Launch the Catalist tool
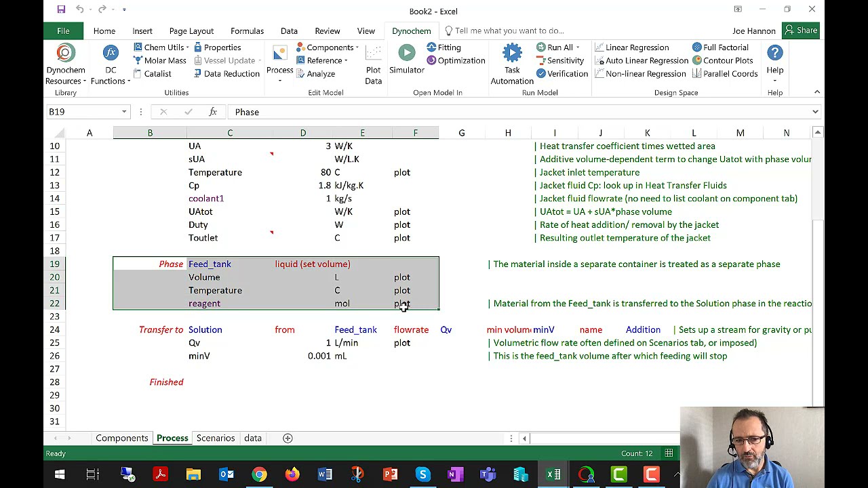The image size is (868, 488). [x=153, y=74]
